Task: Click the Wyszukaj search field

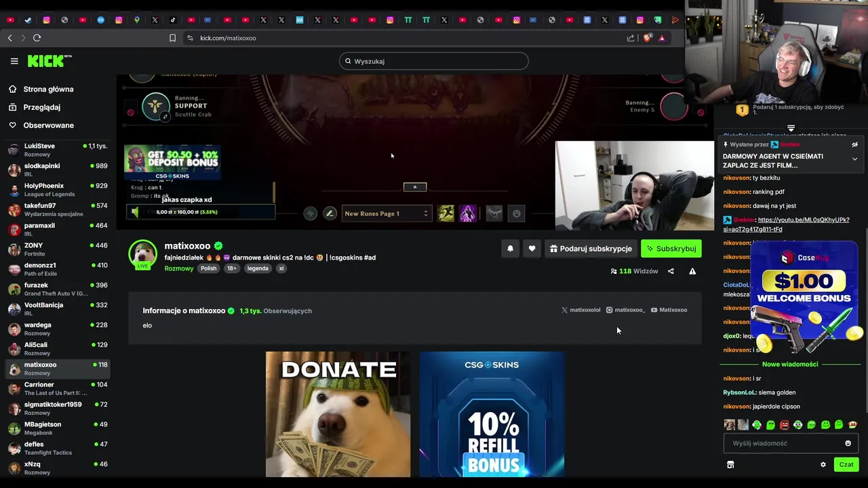Action: (434, 61)
